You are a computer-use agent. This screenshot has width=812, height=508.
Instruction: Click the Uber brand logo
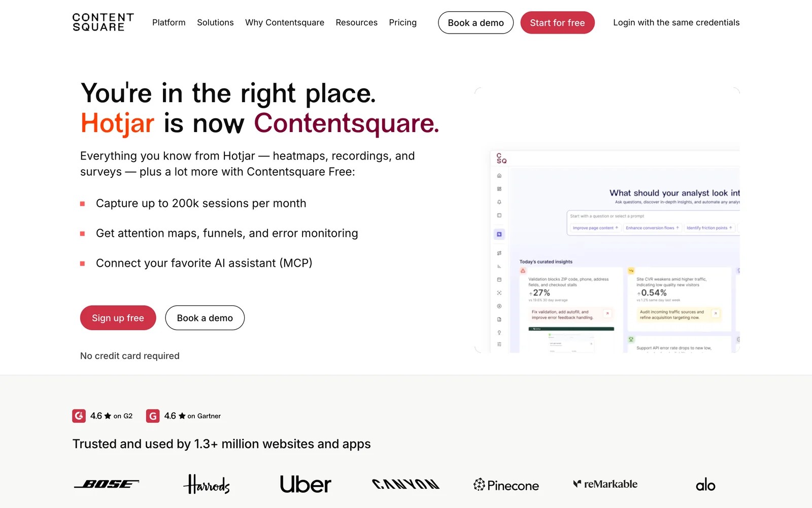[306, 484]
